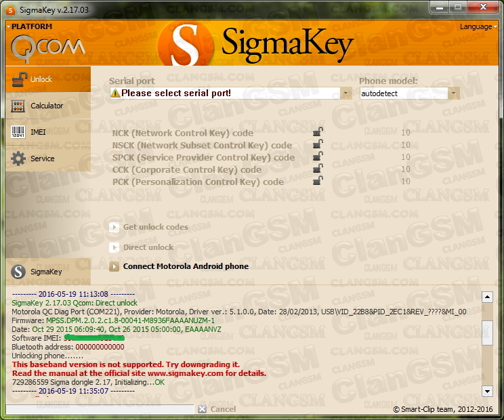Select the SigmaKey sidebar tab
Screen dimensions: 504x420
click(x=48, y=272)
